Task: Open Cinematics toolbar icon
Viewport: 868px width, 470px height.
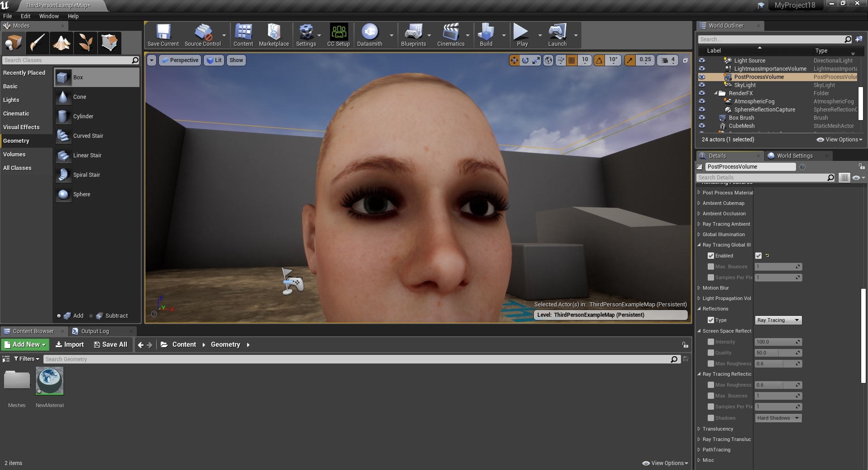Action: [x=451, y=35]
